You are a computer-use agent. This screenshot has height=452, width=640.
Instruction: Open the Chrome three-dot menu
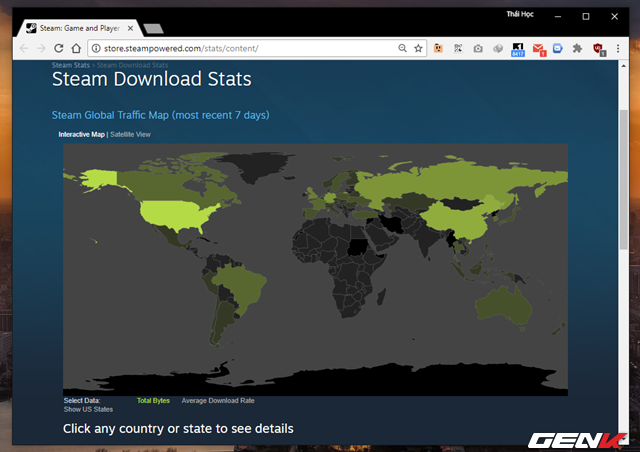pyautogui.click(x=618, y=49)
